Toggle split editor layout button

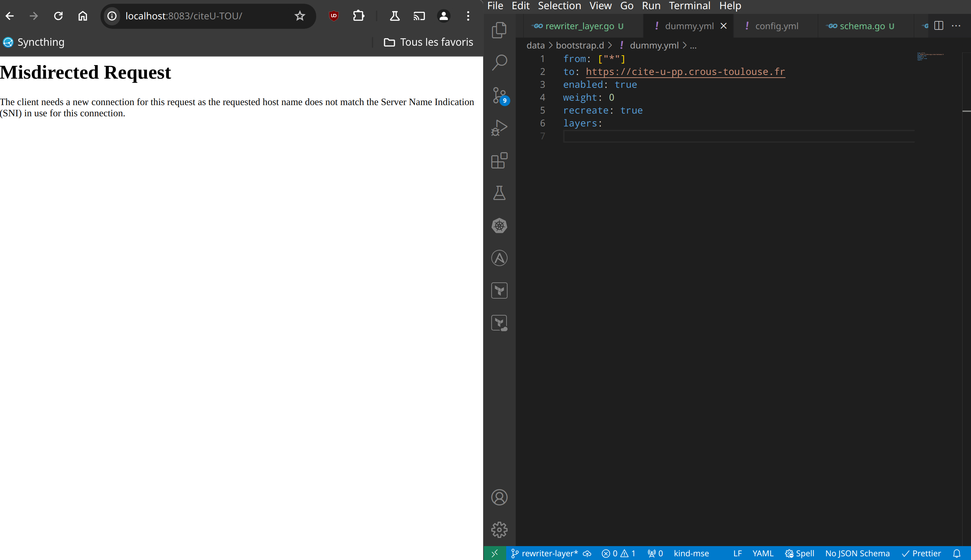(x=939, y=26)
